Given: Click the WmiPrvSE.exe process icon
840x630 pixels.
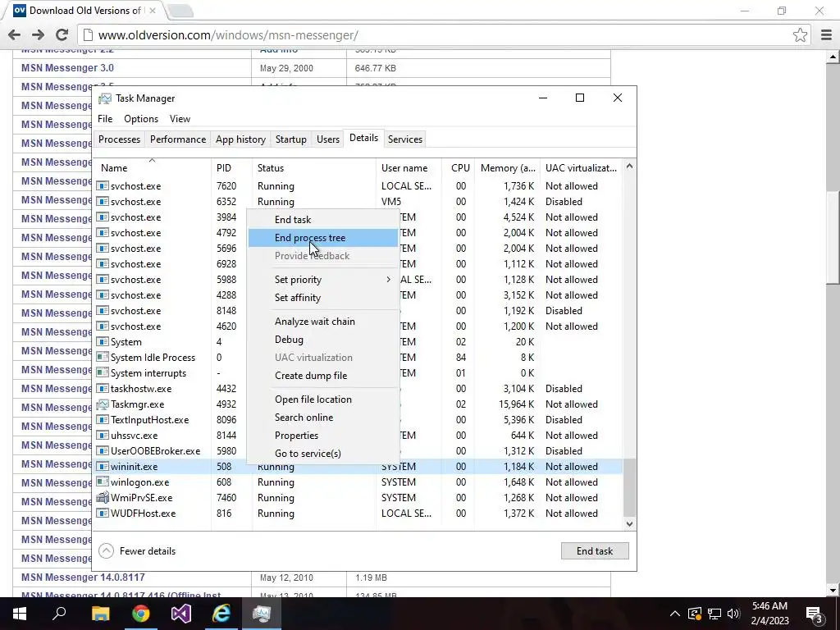Looking at the screenshot, I should pos(103,498).
